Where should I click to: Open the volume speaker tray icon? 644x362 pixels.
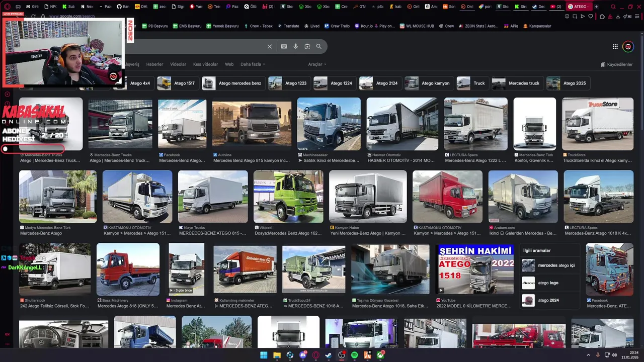point(614,355)
